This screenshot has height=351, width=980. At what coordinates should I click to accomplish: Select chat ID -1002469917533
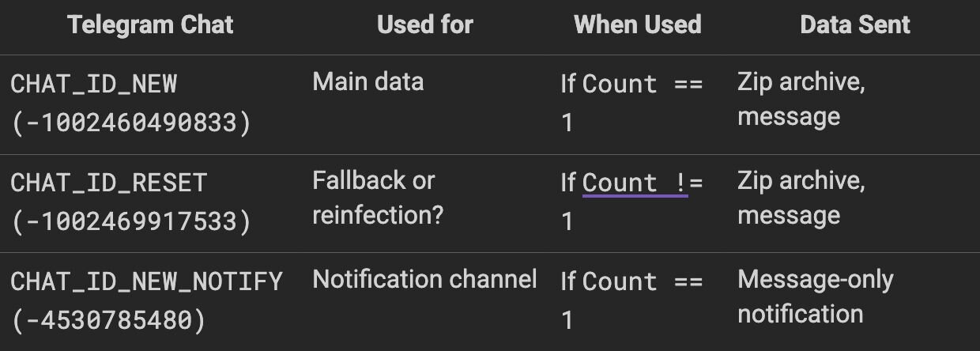[130, 221]
